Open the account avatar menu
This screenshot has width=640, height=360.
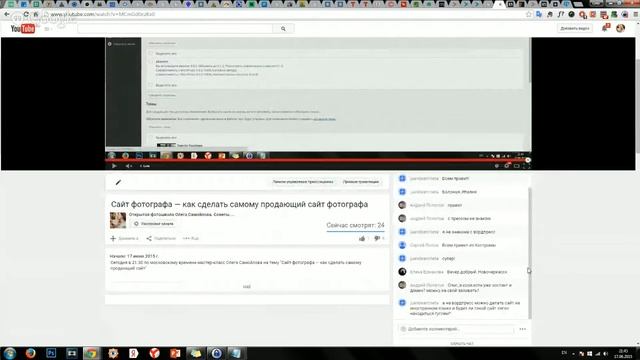(620, 28)
